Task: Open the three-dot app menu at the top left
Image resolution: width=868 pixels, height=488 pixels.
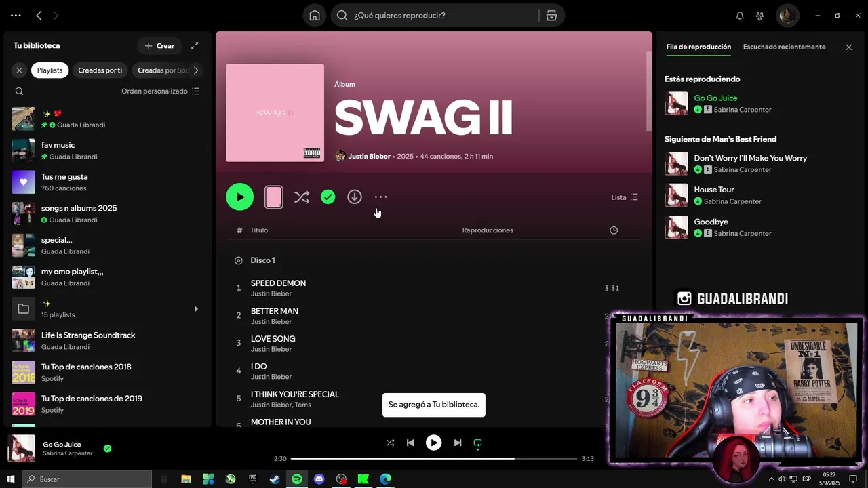Action: pos(16,15)
